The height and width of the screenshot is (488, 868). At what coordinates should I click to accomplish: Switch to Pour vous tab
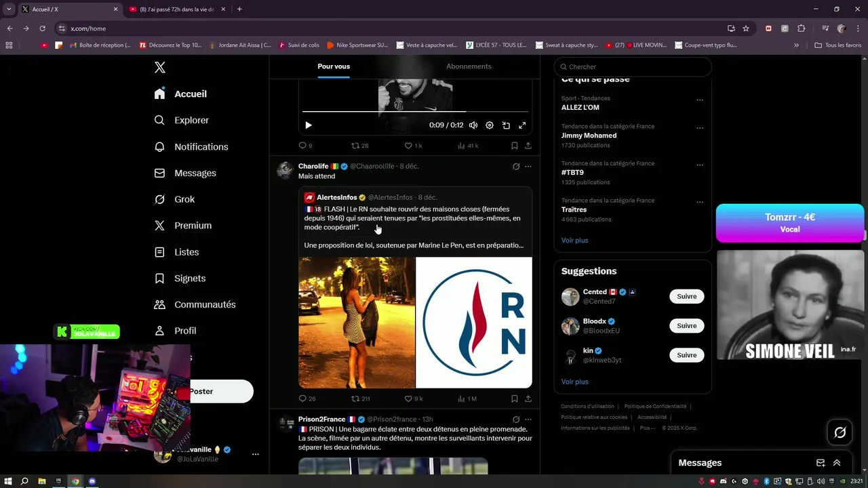334,66
